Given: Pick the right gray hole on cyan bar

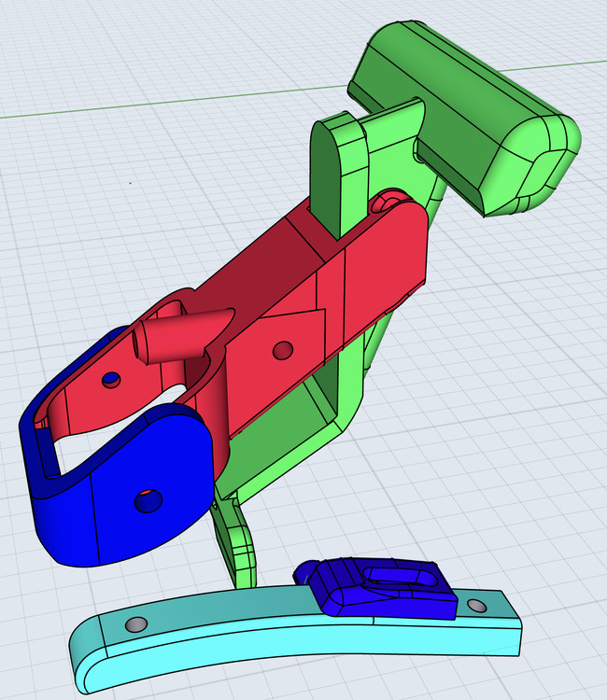Looking at the screenshot, I should 476,606.
